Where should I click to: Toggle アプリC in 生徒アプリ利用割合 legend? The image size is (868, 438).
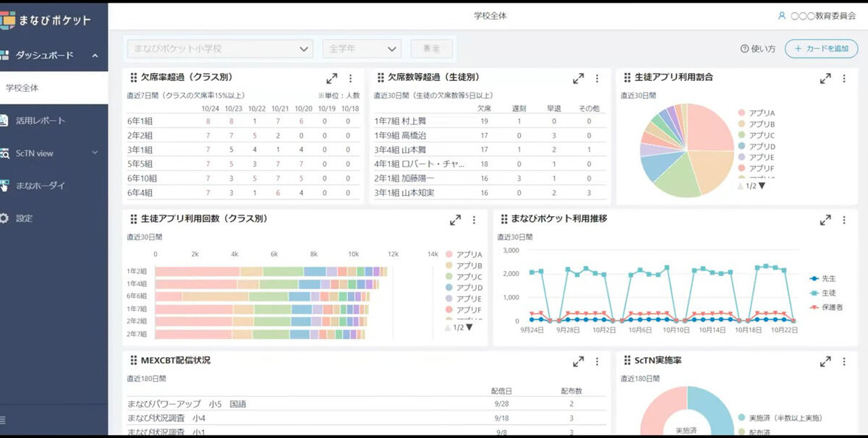[x=756, y=135]
